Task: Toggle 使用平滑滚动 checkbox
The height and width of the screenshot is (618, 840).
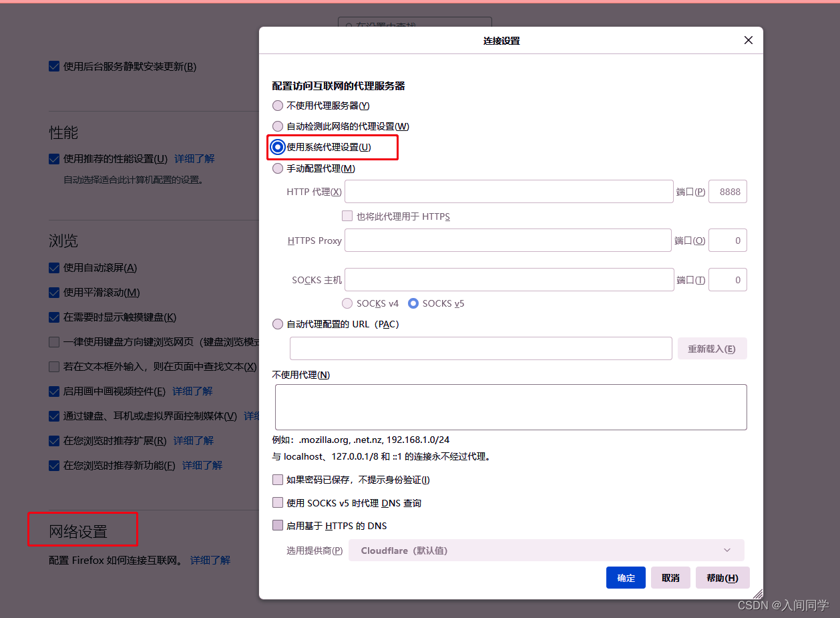Action: [x=54, y=293]
